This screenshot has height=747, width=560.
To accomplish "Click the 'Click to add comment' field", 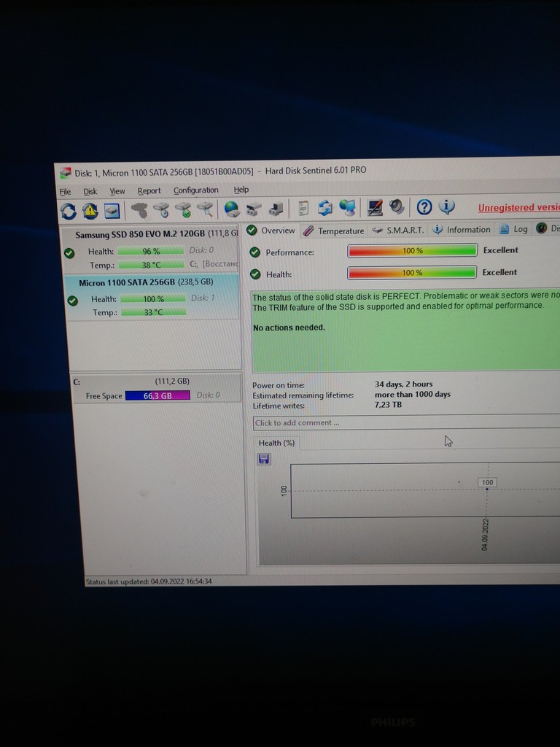I will tap(406, 422).
